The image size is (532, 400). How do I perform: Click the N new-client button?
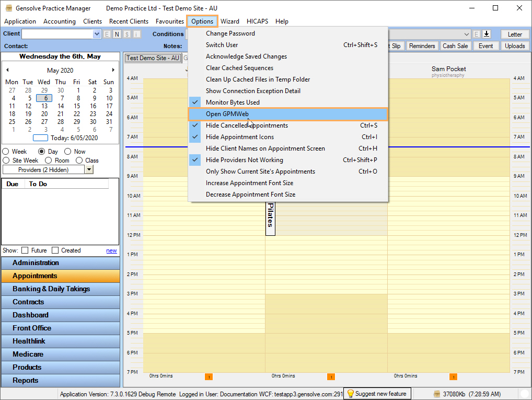click(x=117, y=34)
